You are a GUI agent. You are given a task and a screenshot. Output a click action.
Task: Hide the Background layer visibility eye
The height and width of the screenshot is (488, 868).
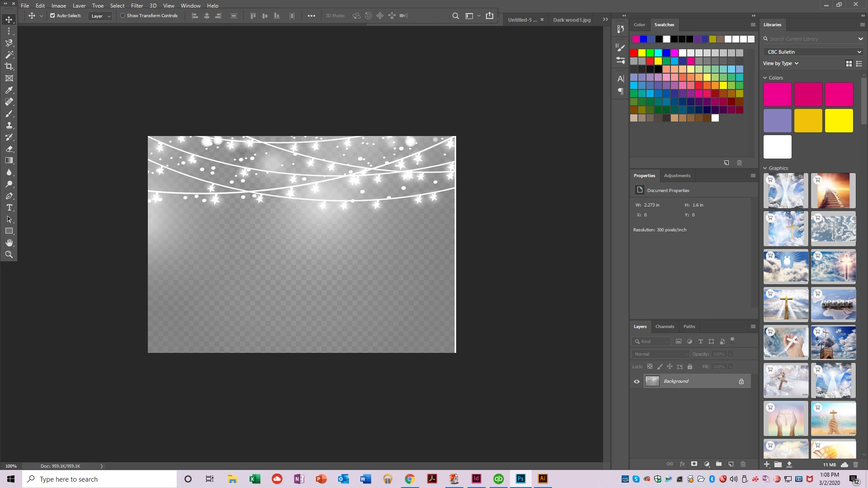pyautogui.click(x=637, y=381)
